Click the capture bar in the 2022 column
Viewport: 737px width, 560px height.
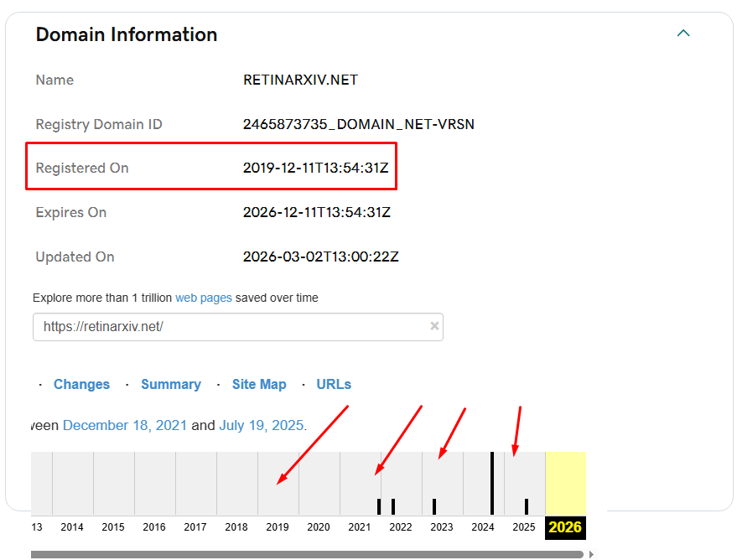tap(393, 506)
